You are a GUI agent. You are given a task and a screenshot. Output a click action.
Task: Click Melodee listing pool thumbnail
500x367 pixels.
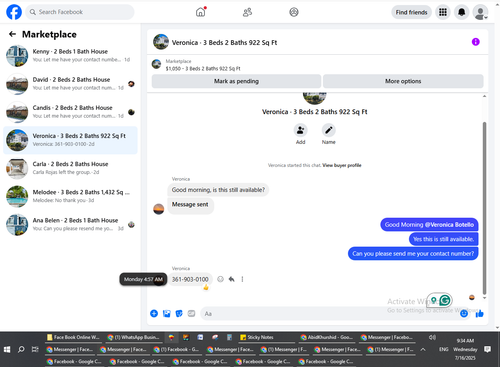[x=17, y=196]
